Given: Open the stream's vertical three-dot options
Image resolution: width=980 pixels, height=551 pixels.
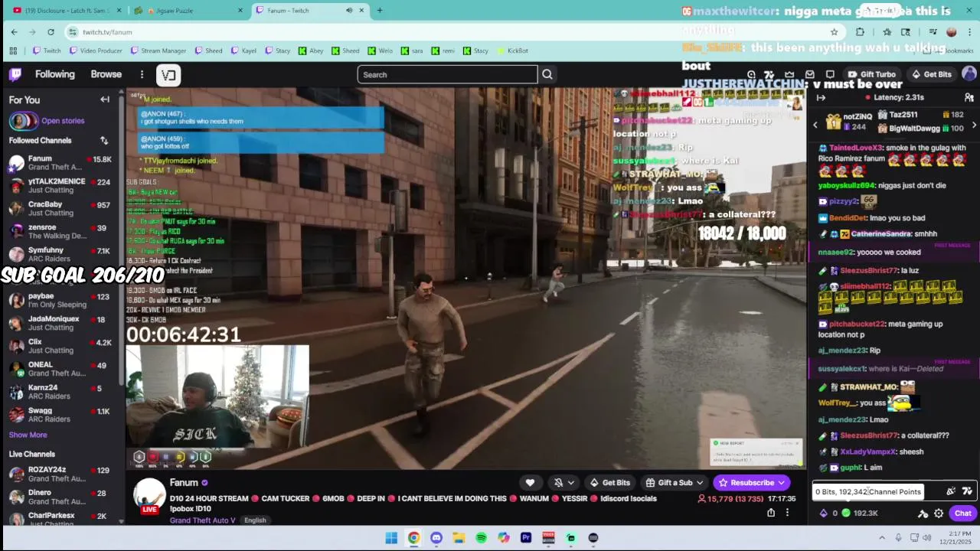Looking at the screenshot, I should tap(787, 513).
